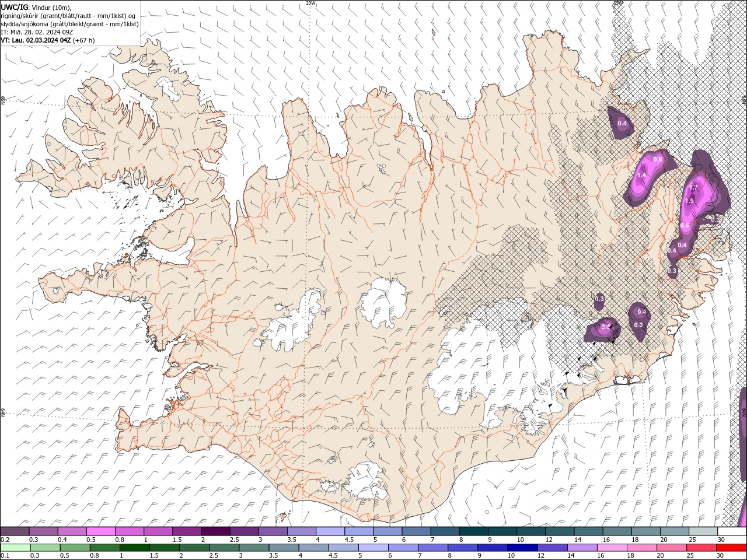
Task: Click the 'rigning/skúrir' legend description line
Action: click(68, 15)
